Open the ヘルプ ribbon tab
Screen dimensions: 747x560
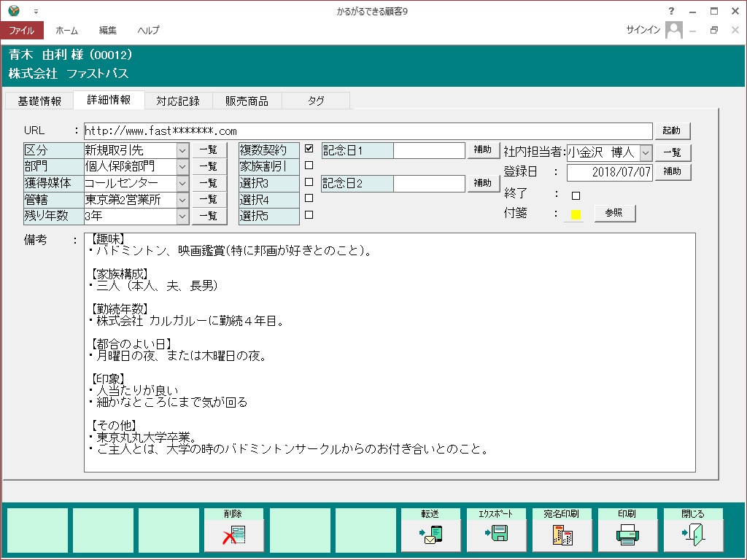[148, 30]
